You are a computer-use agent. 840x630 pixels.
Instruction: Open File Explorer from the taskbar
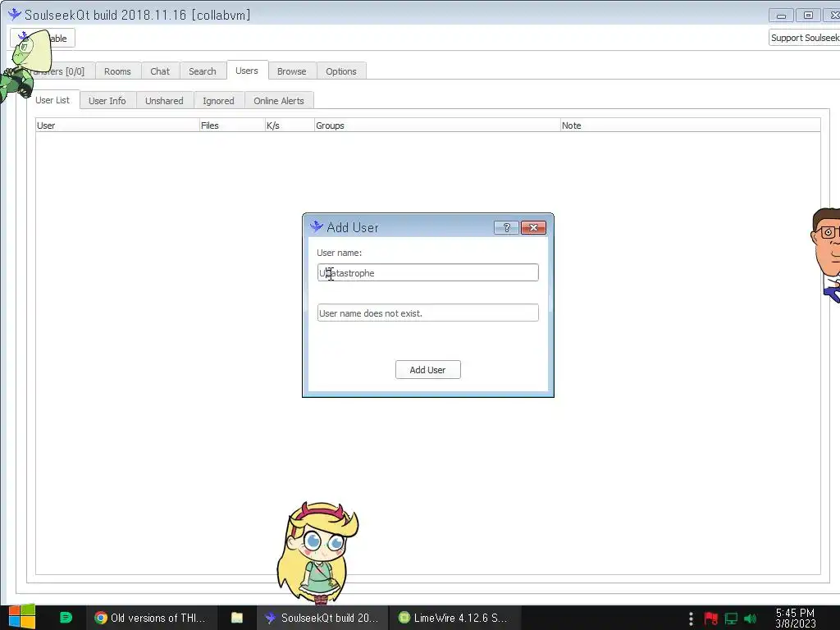pyautogui.click(x=237, y=618)
